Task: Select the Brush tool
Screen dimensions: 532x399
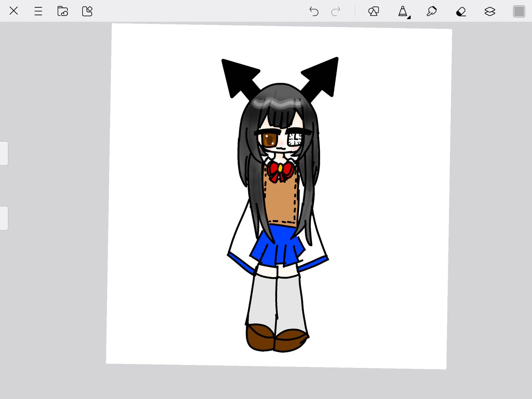Action: [x=403, y=11]
